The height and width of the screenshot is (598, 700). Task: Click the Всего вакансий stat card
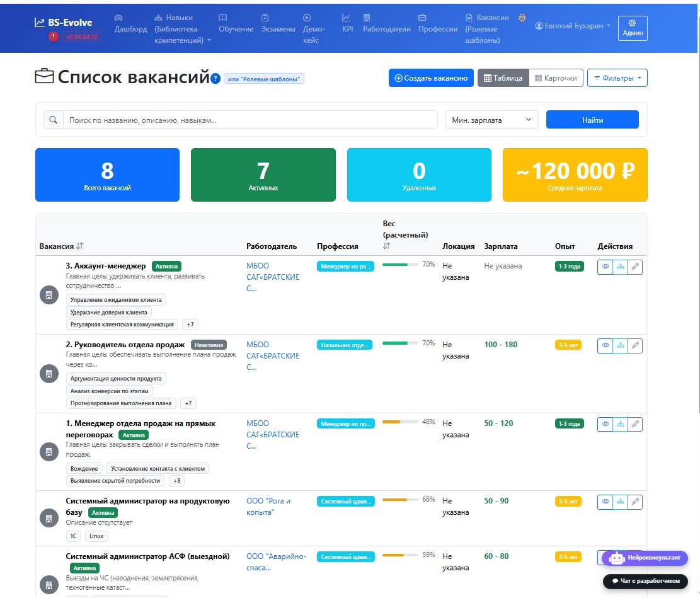[x=108, y=175]
